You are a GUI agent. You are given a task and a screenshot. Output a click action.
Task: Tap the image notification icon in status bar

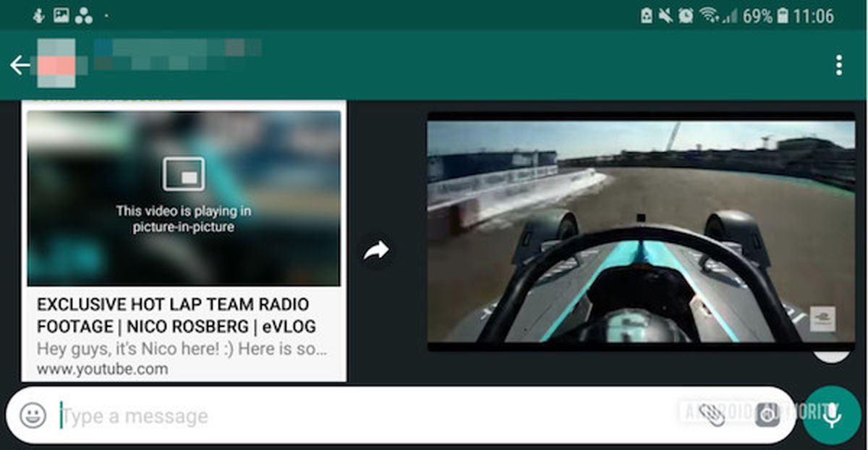[61, 16]
